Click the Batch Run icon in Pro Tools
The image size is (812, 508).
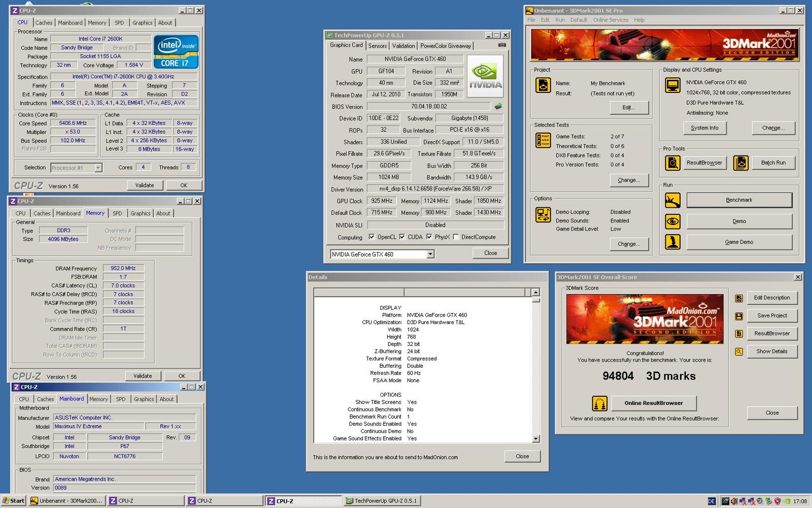(741, 163)
